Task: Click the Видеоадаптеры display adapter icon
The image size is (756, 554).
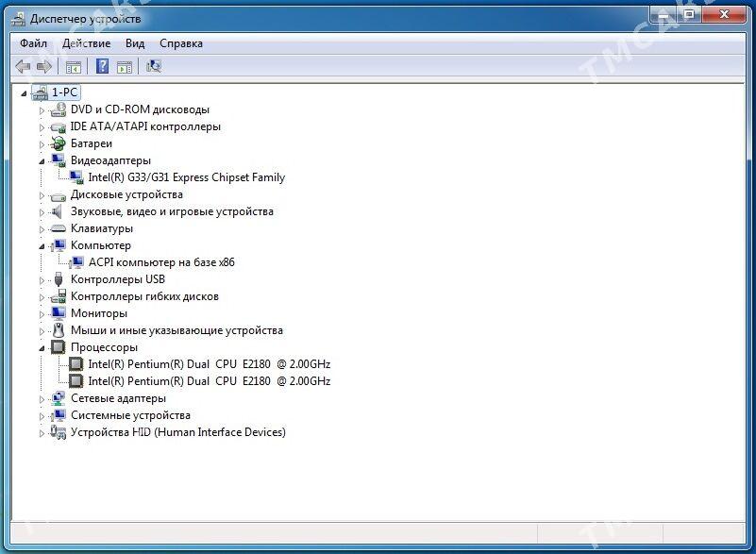Action: [59, 160]
